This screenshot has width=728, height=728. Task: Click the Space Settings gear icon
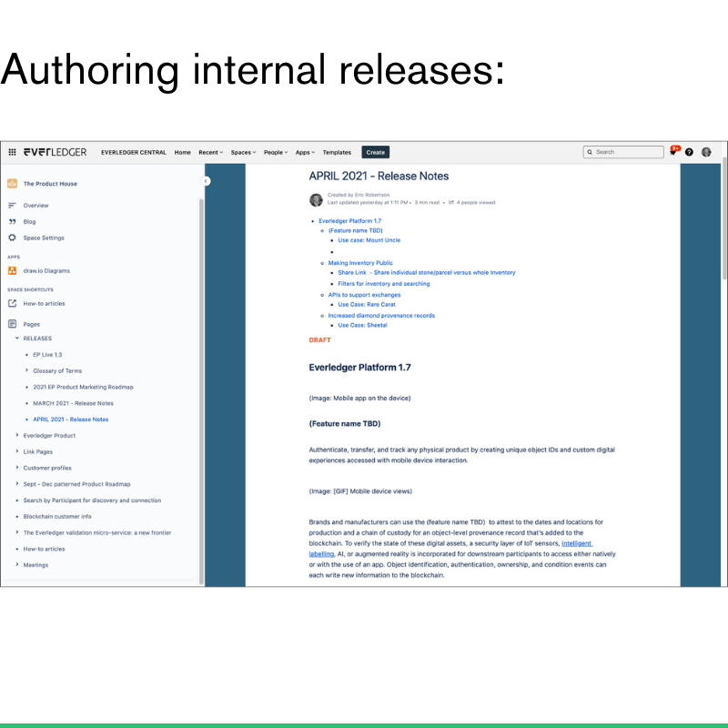(x=12, y=238)
